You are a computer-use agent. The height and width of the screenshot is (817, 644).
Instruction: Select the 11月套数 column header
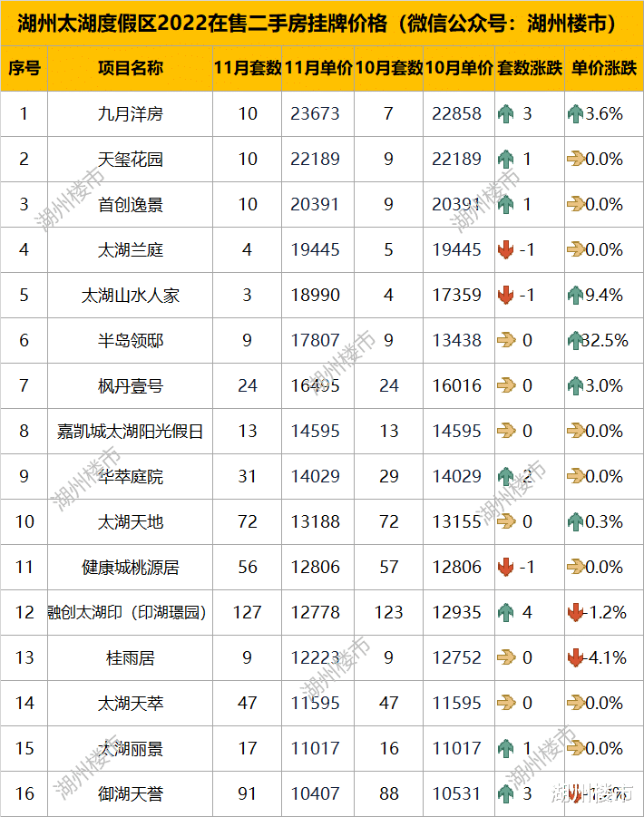click(x=248, y=68)
